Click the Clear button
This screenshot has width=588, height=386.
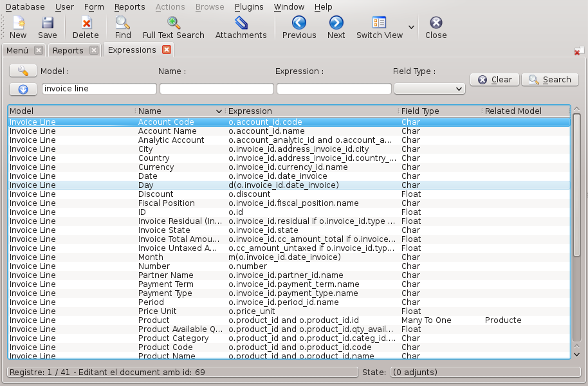point(495,80)
